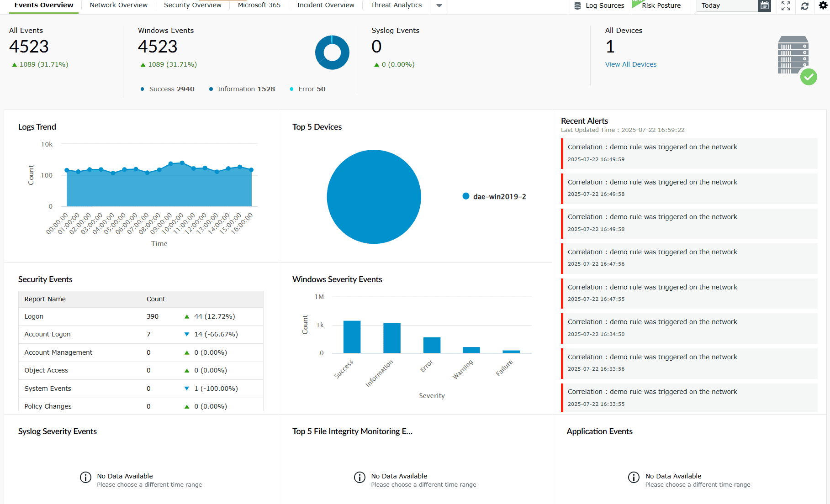Click the info icon in Application Events panel

click(x=634, y=477)
